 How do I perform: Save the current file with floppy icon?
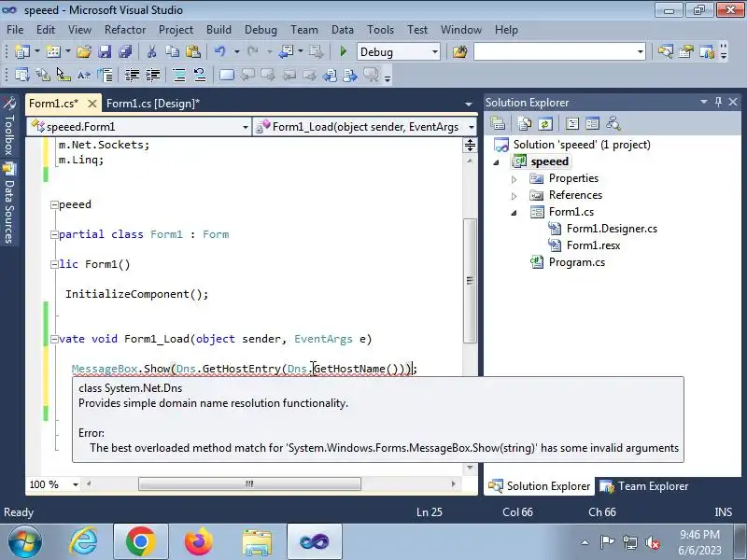pyautogui.click(x=105, y=51)
